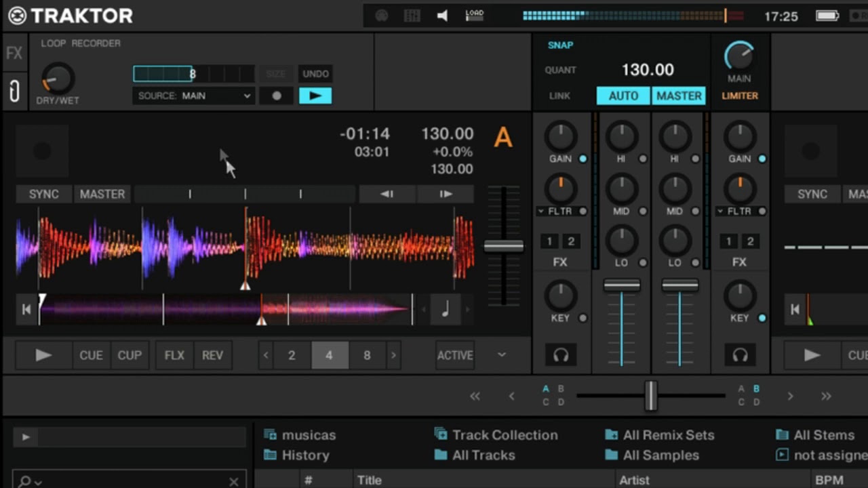Toggle the deck B KEY lock dot
This screenshot has height=488, width=868.
762,318
